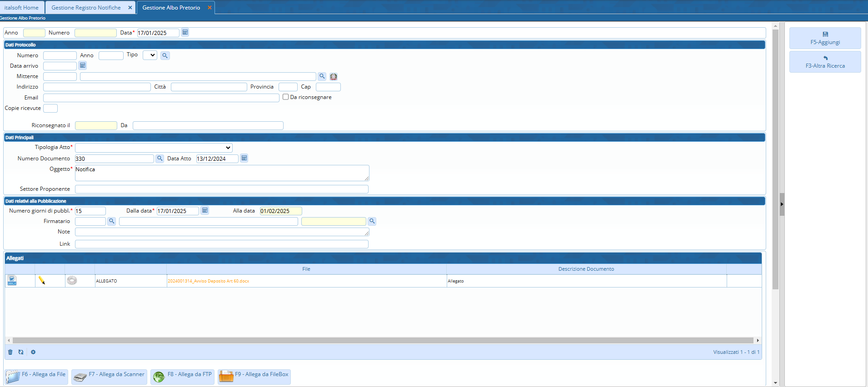Screen dimensions: 868x387
Task: Click the protocol search magnifier next to Tipo
Action: pos(165,55)
